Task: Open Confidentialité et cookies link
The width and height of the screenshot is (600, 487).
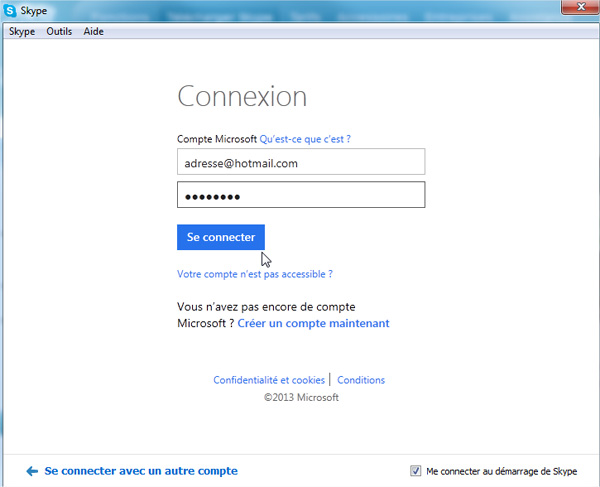Action: pos(269,380)
